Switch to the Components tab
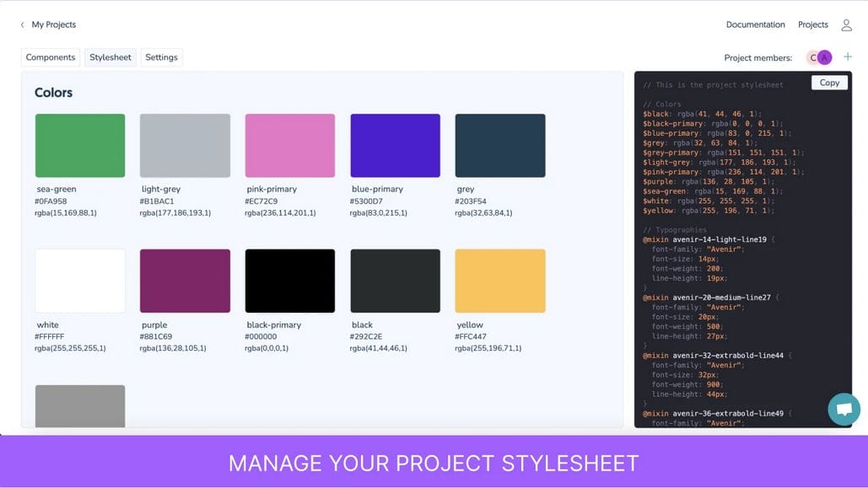 coord(51,57)
